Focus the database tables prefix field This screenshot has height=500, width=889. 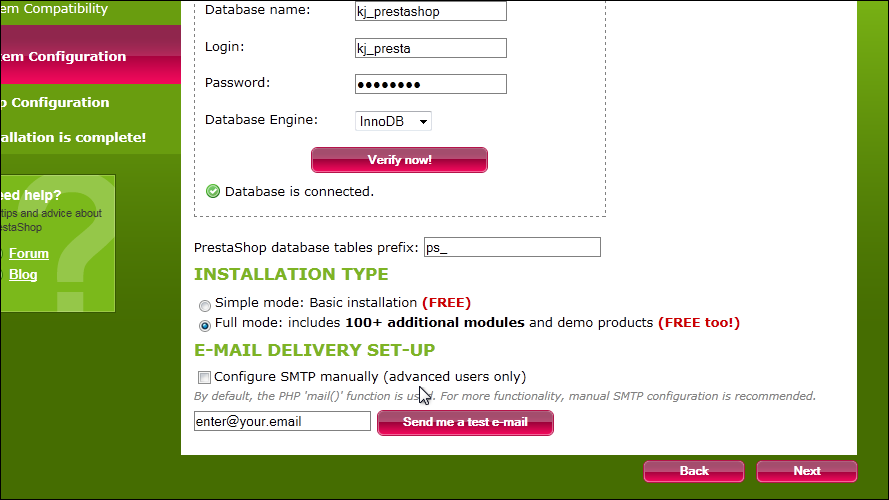pyautogui.click(x=512, y=247)
